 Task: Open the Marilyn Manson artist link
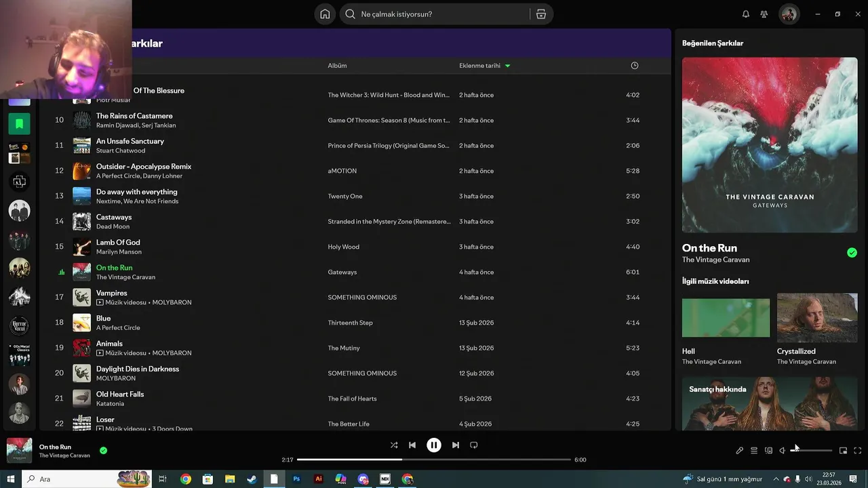[119, 251]
